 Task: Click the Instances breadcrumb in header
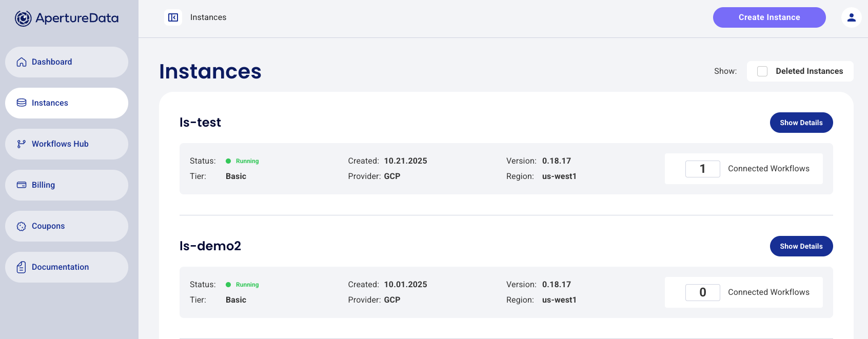pyautogui.click(x=208, y=17)
